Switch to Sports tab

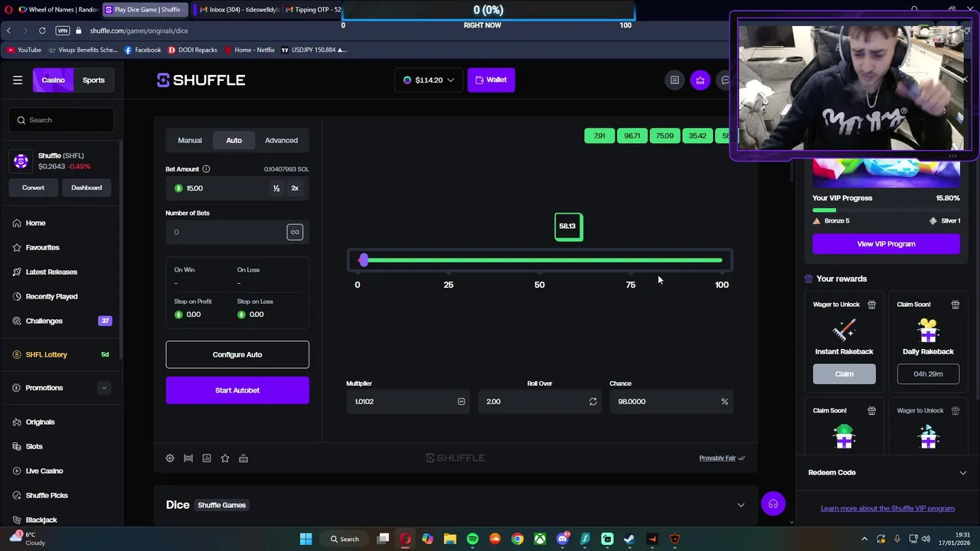pyautogui.click(x=93, y=80)
